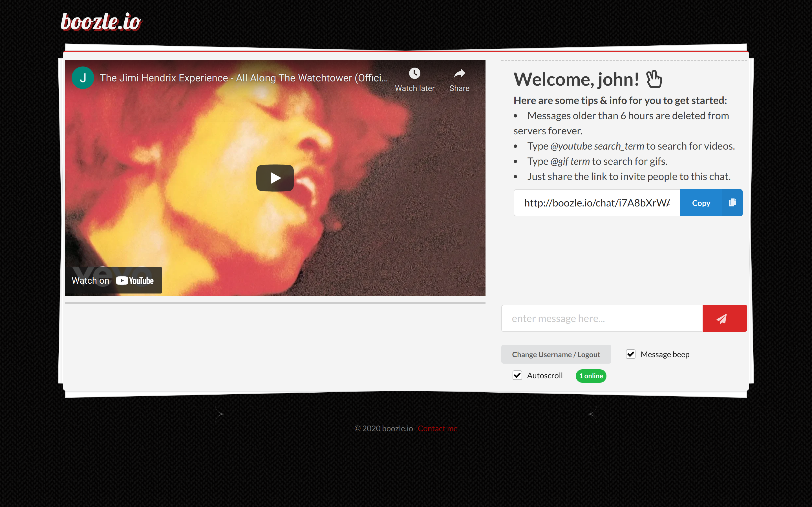This screenshot has width=812, height=507.
Task: Go home via boozle.io logo
Action: pyautogui.click(x=101, y=22)
